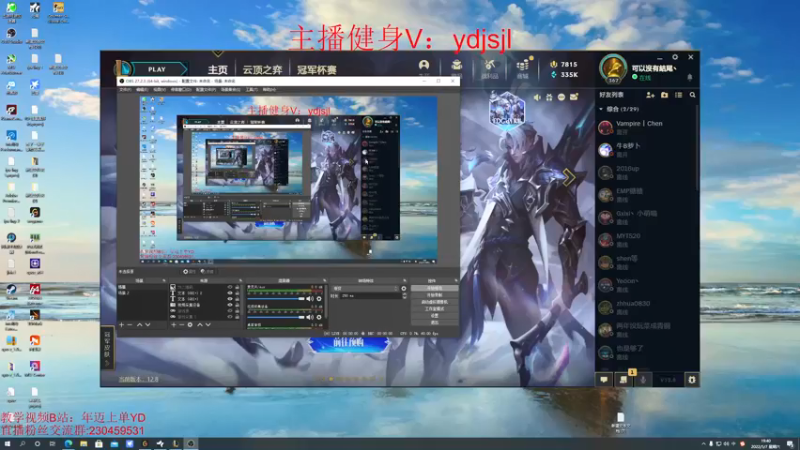800x450 pixels.
Task: Click OBS start recording button
Action: click(x=434, y=295)
